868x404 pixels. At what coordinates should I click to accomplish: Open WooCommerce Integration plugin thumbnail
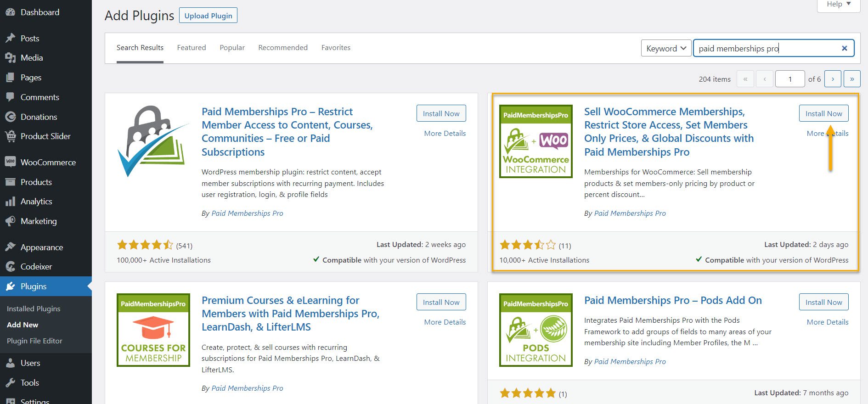[536, 141]
